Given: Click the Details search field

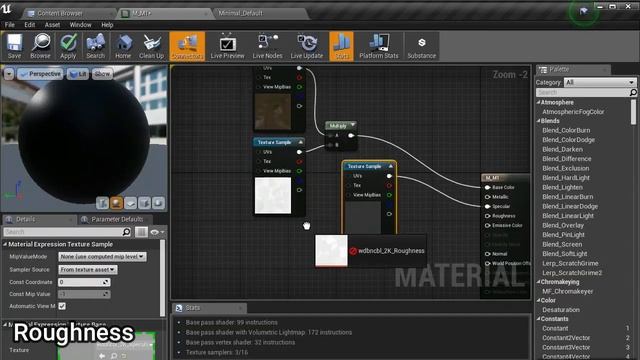Looking at the screenshot, I should click(63, 232).
